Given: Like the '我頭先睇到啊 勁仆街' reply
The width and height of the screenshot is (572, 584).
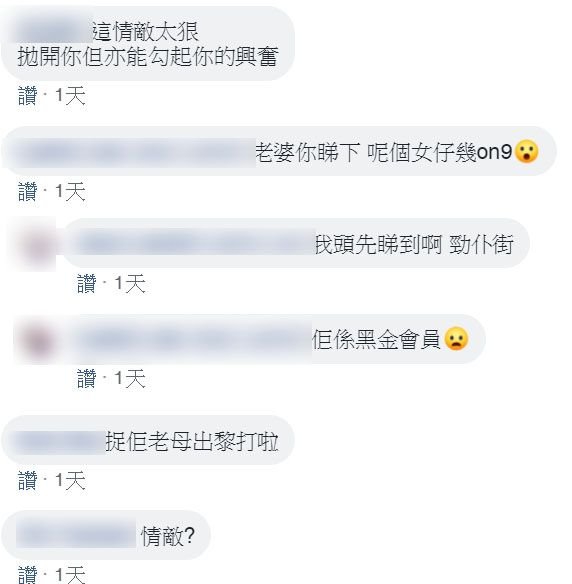Looking at the screenshot, I should pos(86,283).
